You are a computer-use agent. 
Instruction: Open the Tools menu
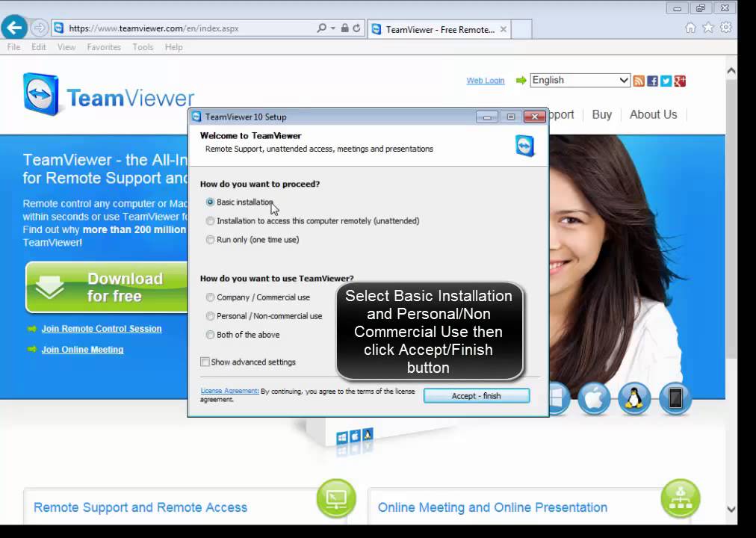coord(143,47)
